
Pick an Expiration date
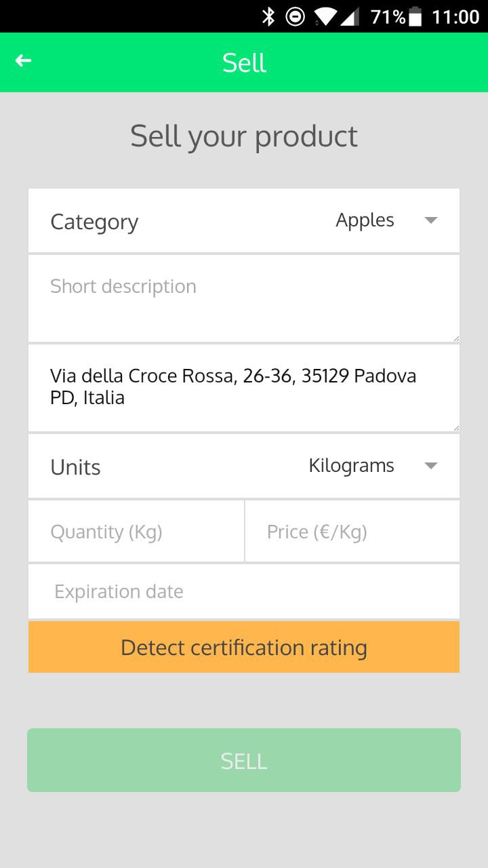click(244, 591)
